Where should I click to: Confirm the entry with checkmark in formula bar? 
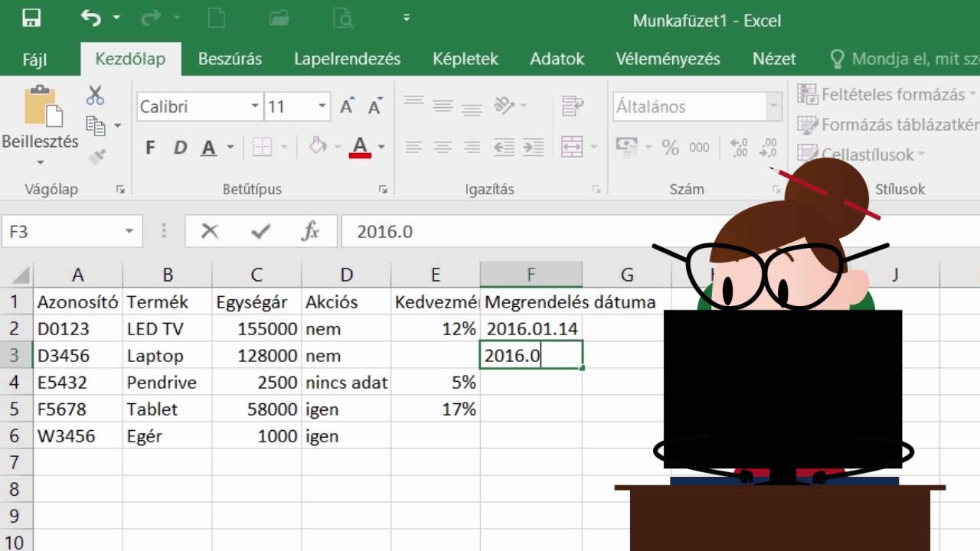point(260,231)
